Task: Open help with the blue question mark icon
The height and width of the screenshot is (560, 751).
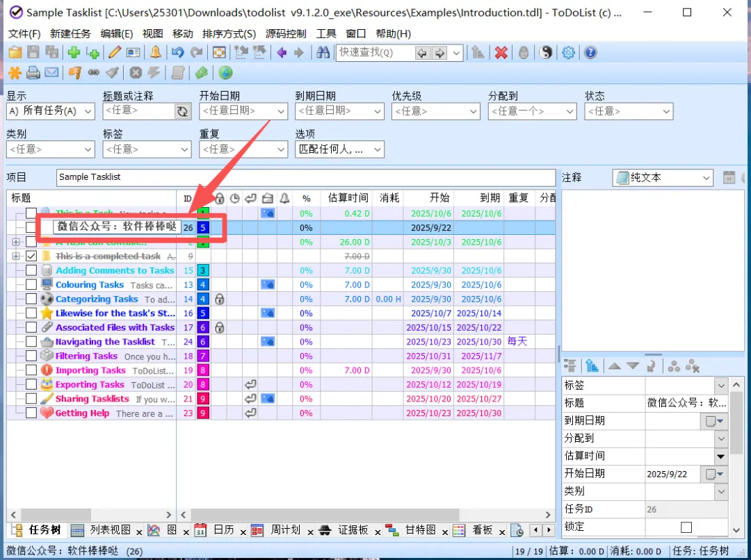Action: 590,53
